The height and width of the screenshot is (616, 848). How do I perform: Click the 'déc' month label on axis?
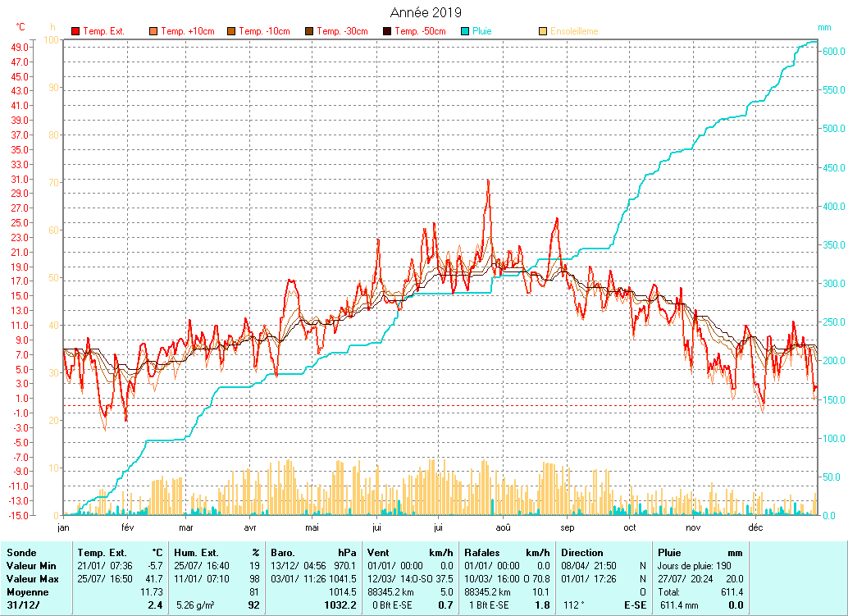755,527
